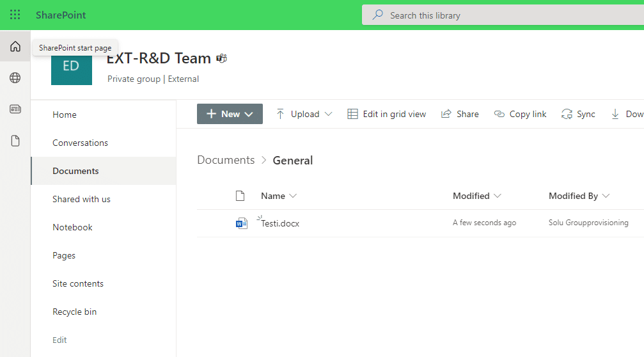This screenshot has width=644, height=357.
Task: Click the General breadcrumb folder
Action: [293, 160]
